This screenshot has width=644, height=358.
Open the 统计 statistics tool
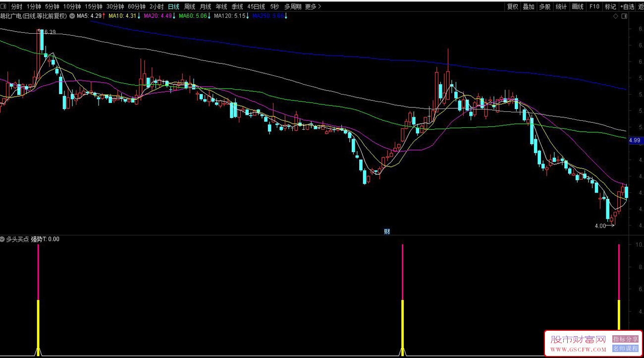(x=561, y=7)
